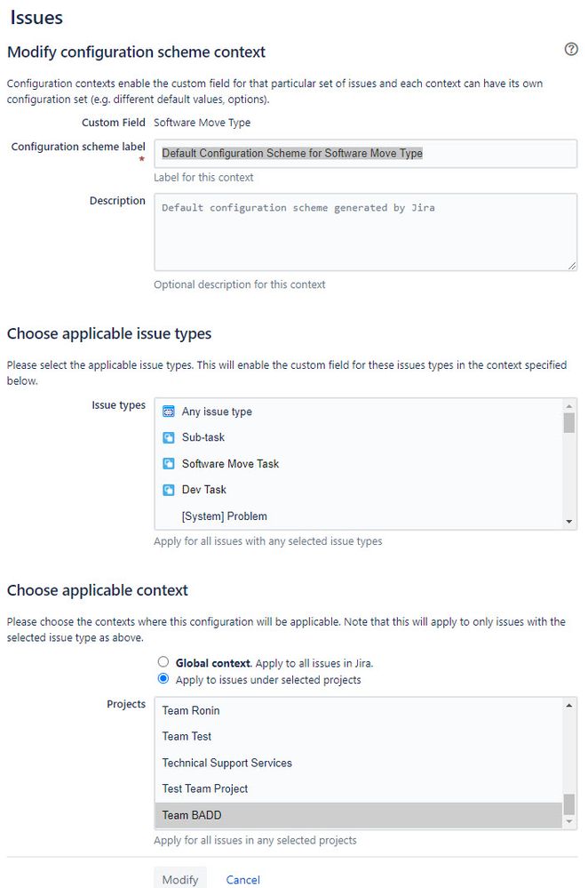588x888 pixels.
Task: Click the Cancel link
Action: point(242,879)
